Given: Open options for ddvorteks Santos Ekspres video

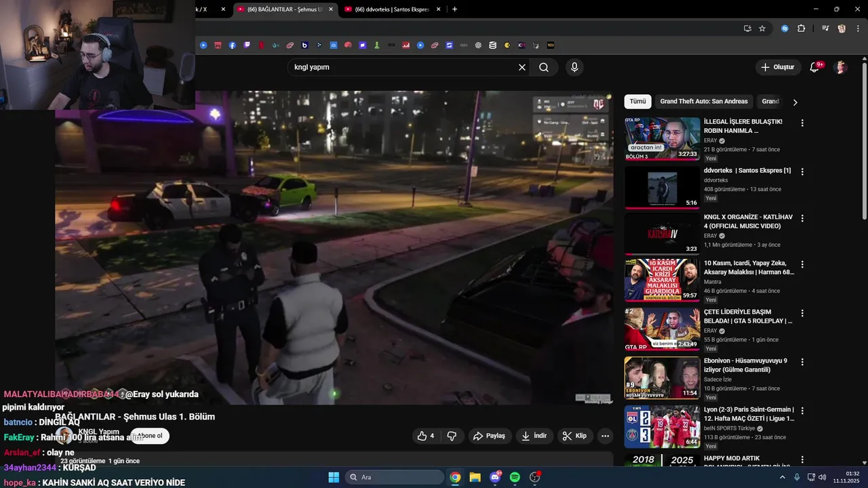Looking at the screenshot, I should tap(802, 172).
